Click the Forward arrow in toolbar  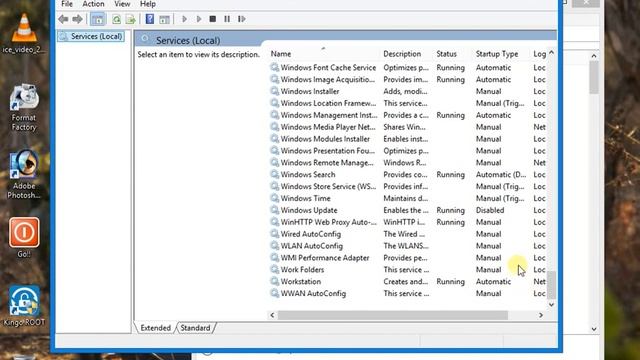[77, 19]
